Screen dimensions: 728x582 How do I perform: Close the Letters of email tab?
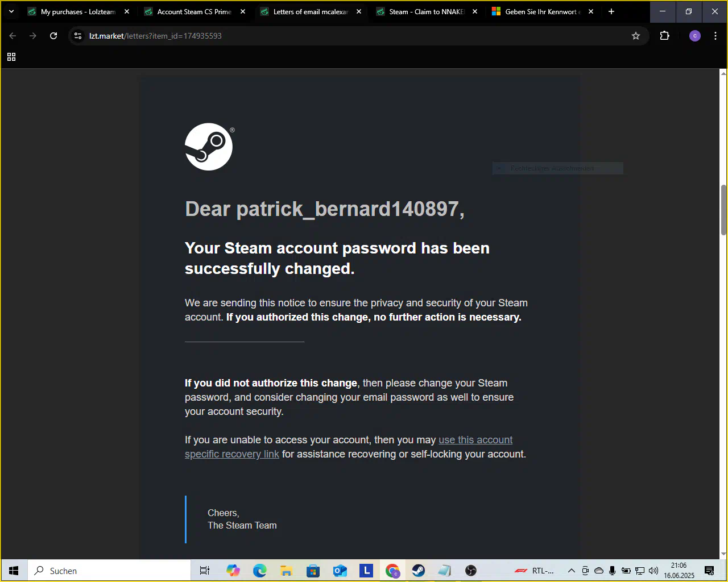click(359, 11)
